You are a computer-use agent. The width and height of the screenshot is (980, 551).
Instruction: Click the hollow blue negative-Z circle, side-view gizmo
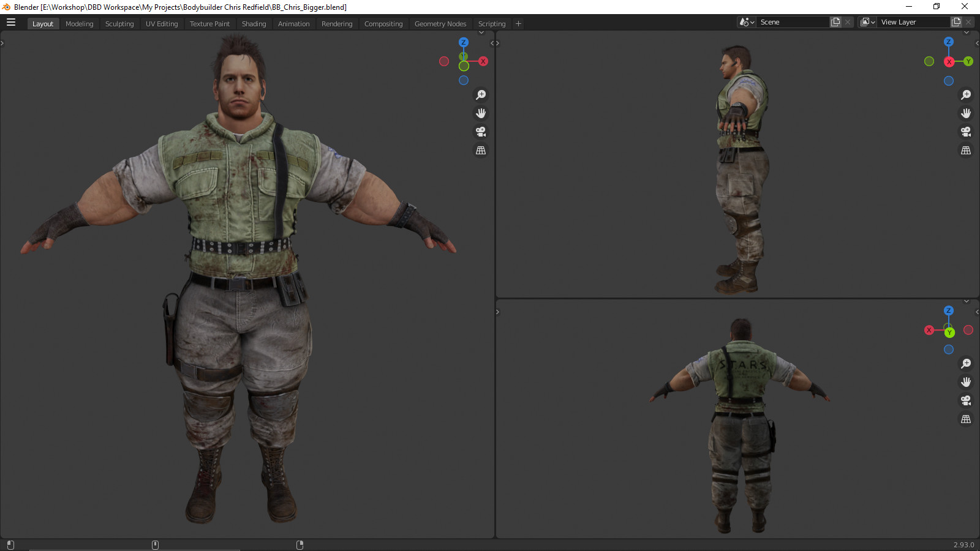(x=949, y=81)
